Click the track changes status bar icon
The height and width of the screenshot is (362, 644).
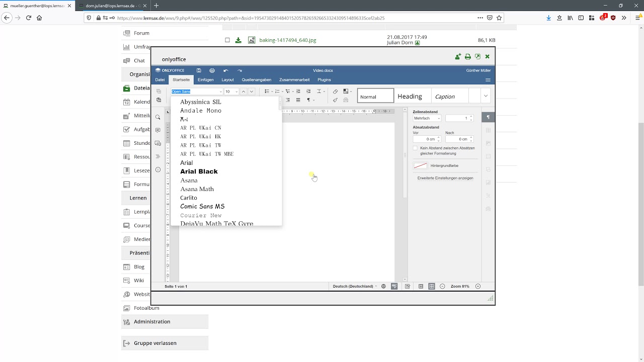coord(408,286)
